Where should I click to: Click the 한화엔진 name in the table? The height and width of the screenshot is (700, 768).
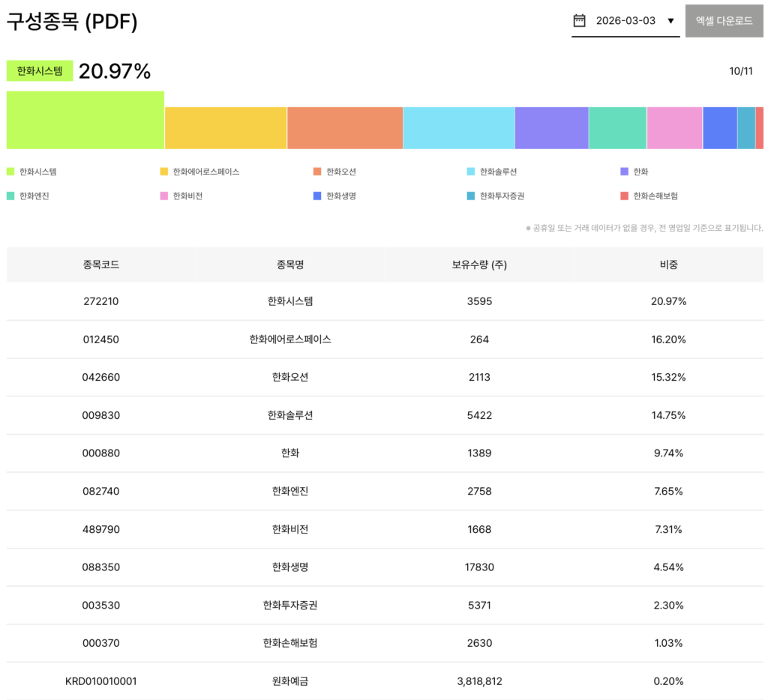tap(290, 491)
